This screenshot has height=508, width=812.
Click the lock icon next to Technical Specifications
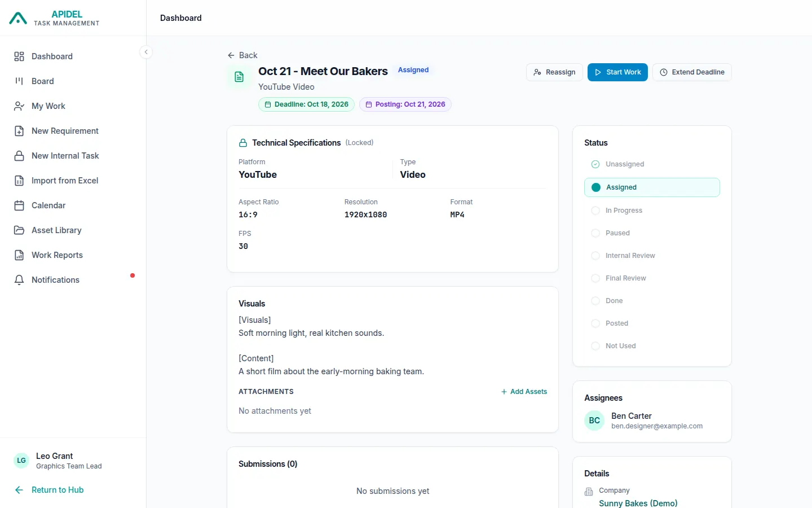243,143
